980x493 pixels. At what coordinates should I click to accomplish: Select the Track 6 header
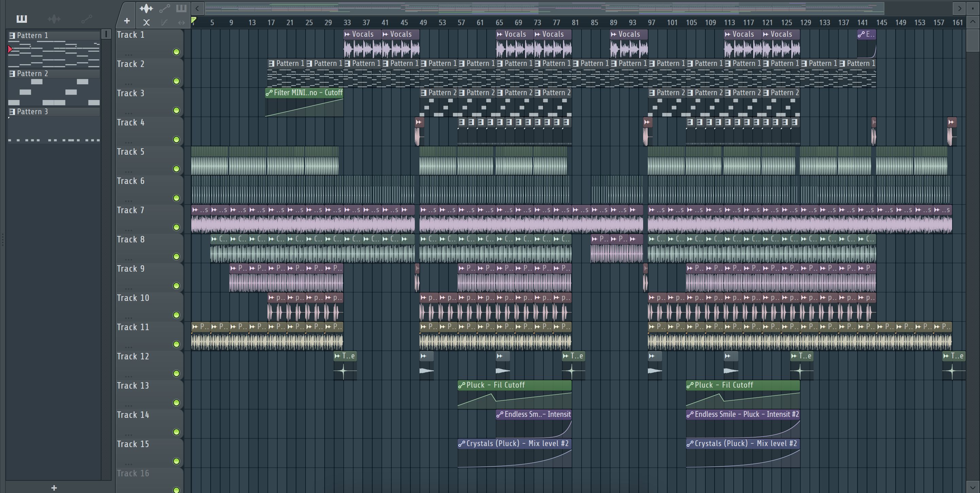click(x=149, y=190)
